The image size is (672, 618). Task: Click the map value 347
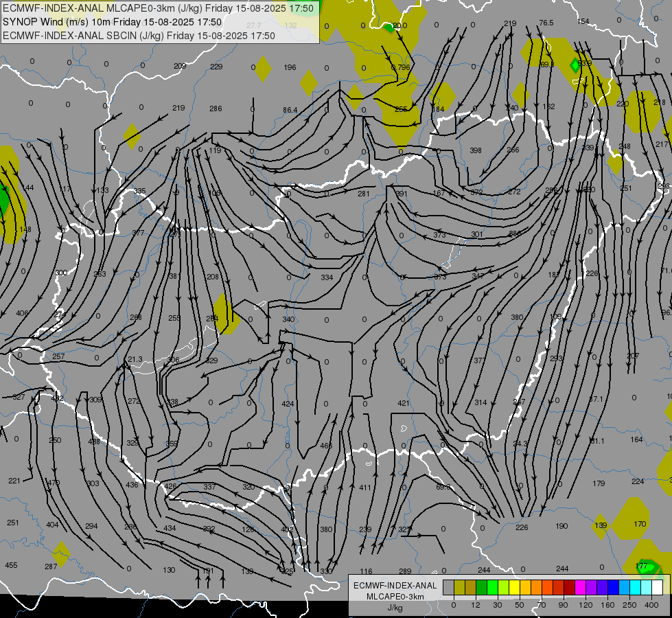point(478,276)
